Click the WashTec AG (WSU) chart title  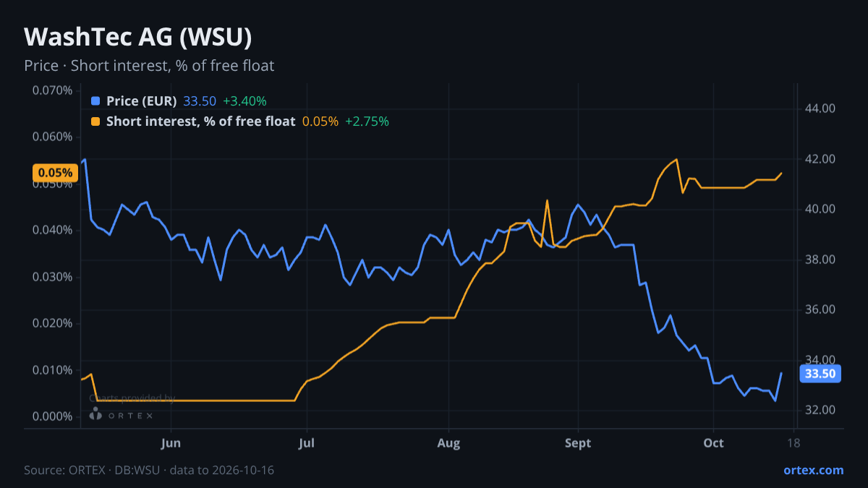click(x=138, y=37)
